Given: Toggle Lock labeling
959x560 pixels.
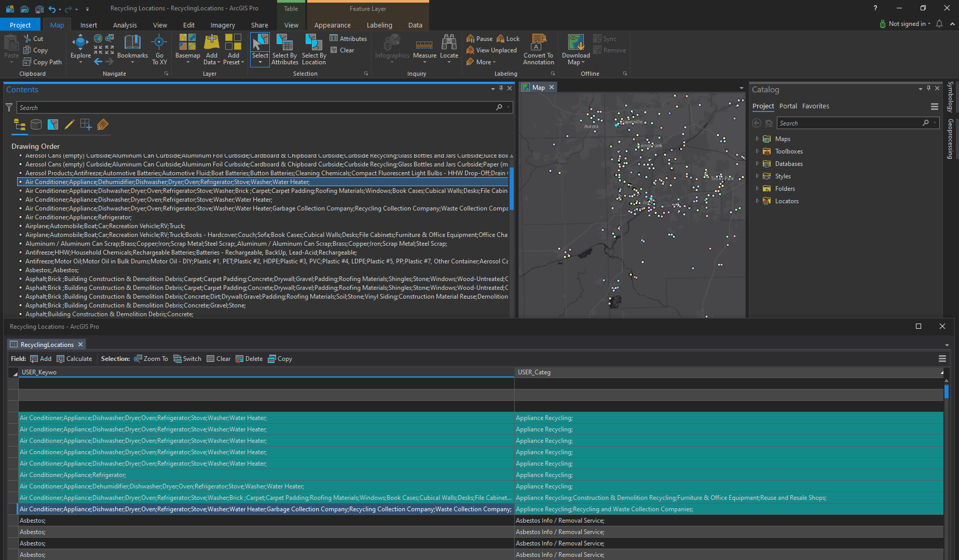Looking at the screenshot, I should pos(508,38).
